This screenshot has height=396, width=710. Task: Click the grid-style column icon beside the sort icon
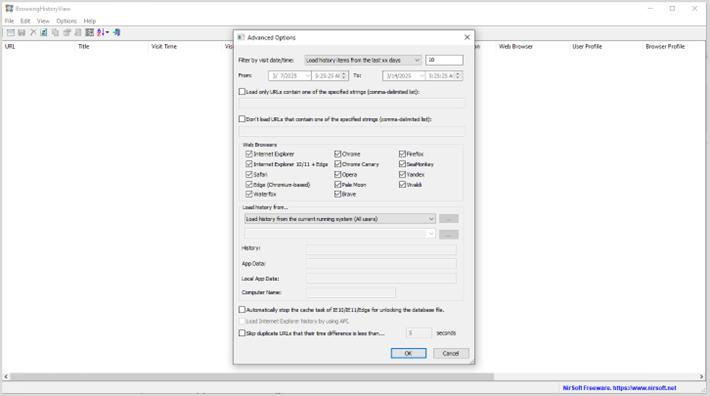coord(90,33)
